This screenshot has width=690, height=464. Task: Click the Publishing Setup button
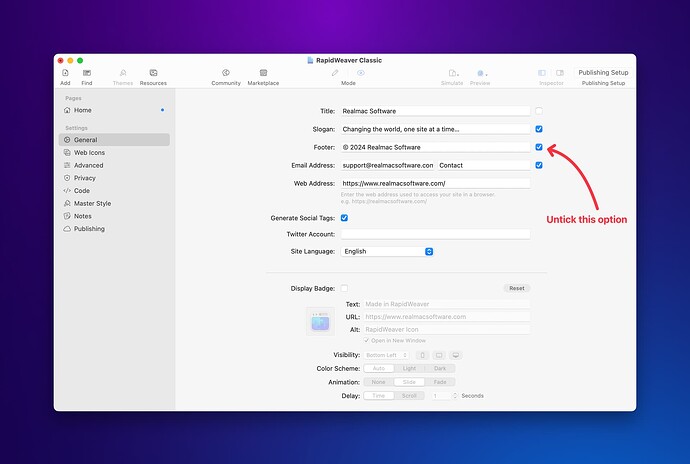[603, 73]
